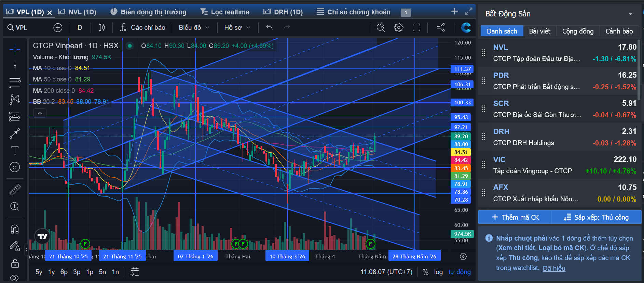Dismiss tip with Đã hiểu link
Image resolution: width=644 pixels, height=283 pixels.
[554, 268]
